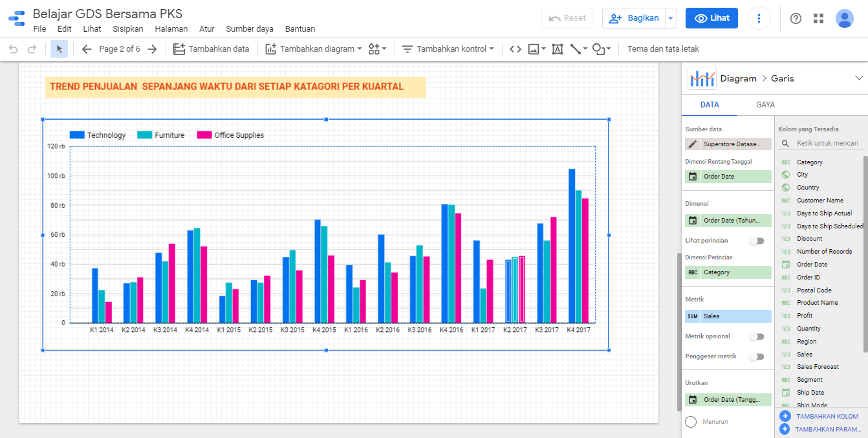This screenshot has height=438, width=868.
Task: Click the Technology legend blue swatch
Action: tap(77, 135)
